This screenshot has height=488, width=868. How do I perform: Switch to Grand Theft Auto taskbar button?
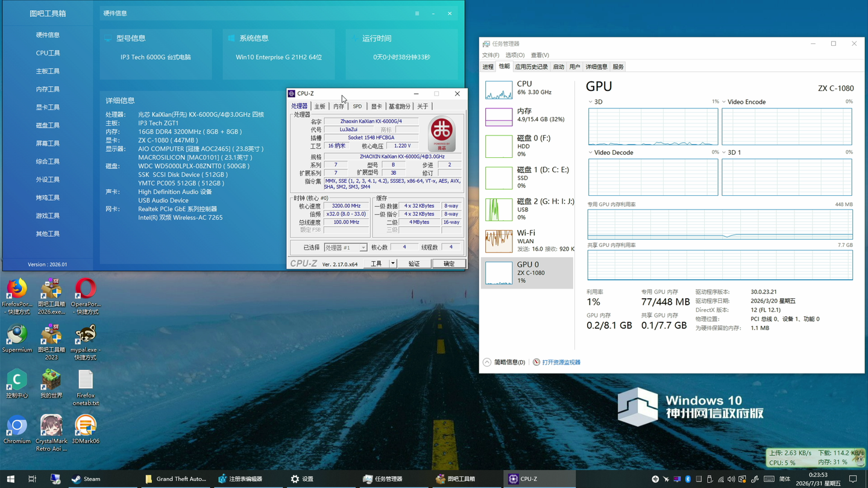click(x=175, y=479)
